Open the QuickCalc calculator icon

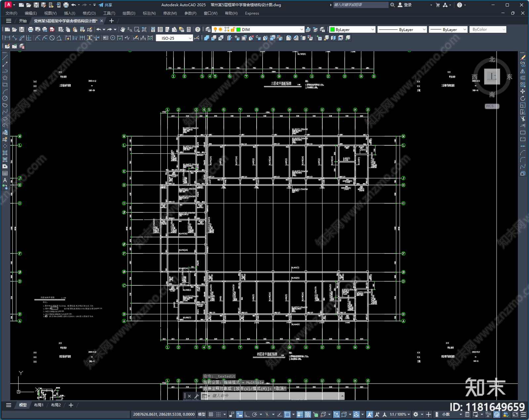pyautogui.click(x=189, y=29)
